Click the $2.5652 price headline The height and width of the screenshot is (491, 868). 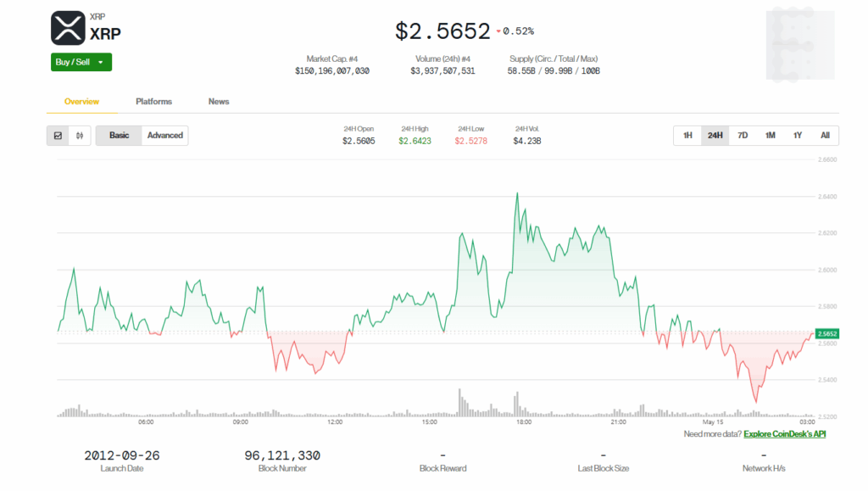coord(442,31)
